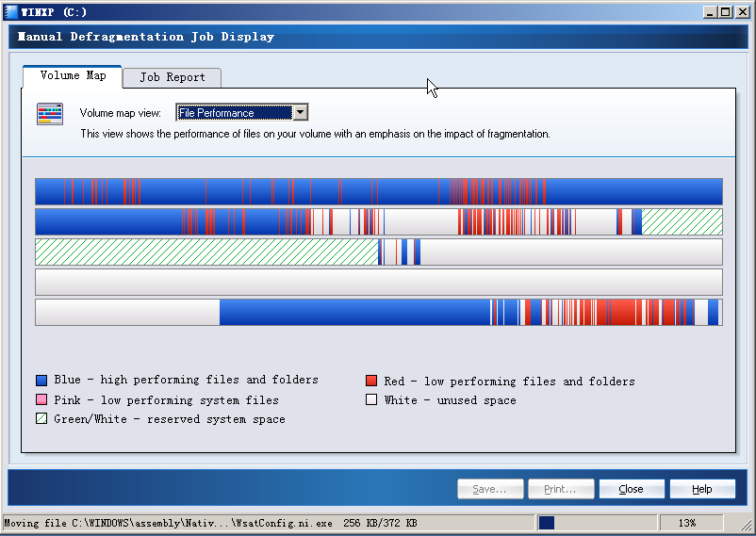756x536 pixels.
Task: Maximize the WINXP (C:) window
Action: (726, 12)
